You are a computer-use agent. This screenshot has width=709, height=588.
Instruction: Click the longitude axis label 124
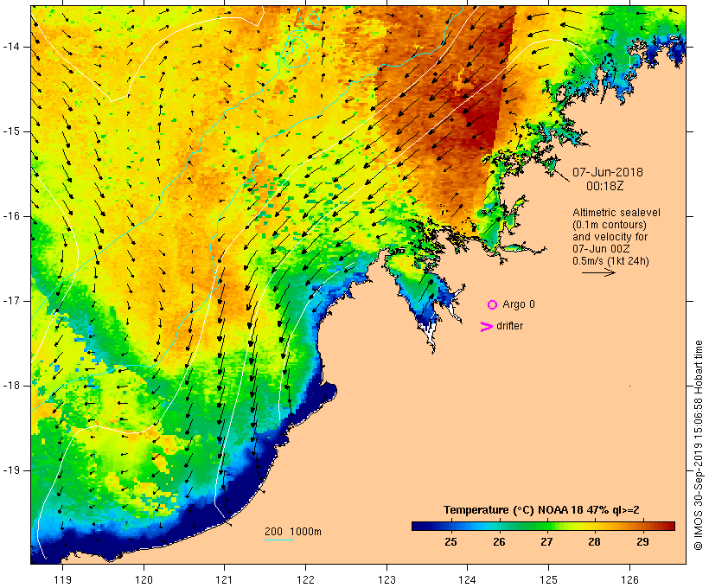coord(468,579)
